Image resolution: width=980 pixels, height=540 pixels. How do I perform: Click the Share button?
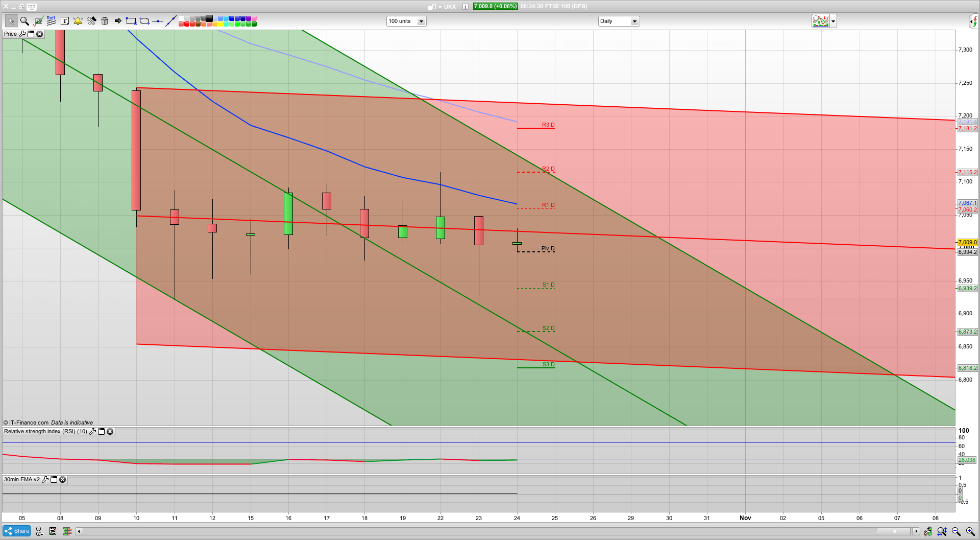point(16,531)
